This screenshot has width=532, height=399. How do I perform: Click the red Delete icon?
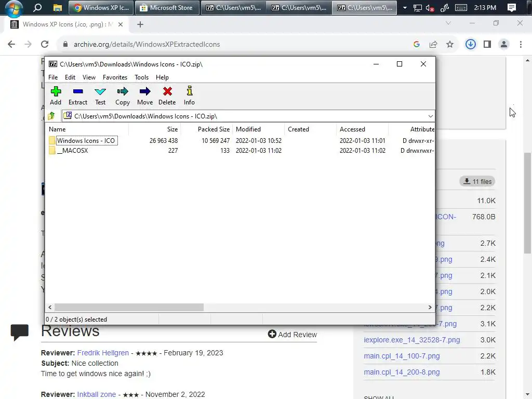pyautogui.click(x=167, y=91)
